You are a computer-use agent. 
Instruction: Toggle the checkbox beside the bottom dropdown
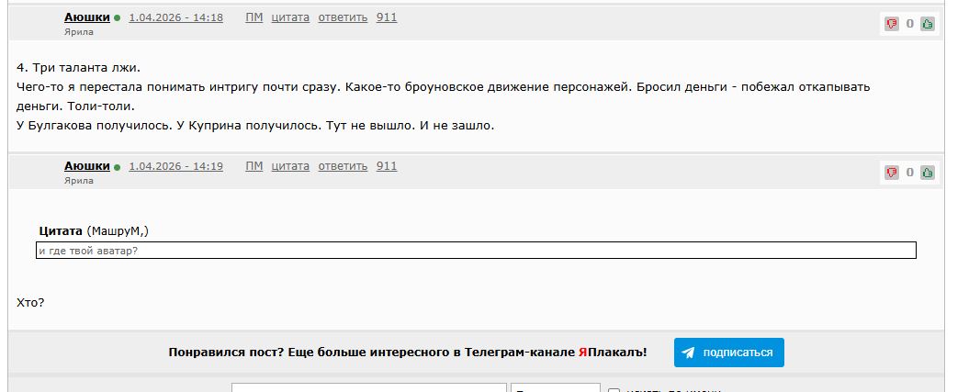coord(614,390)
